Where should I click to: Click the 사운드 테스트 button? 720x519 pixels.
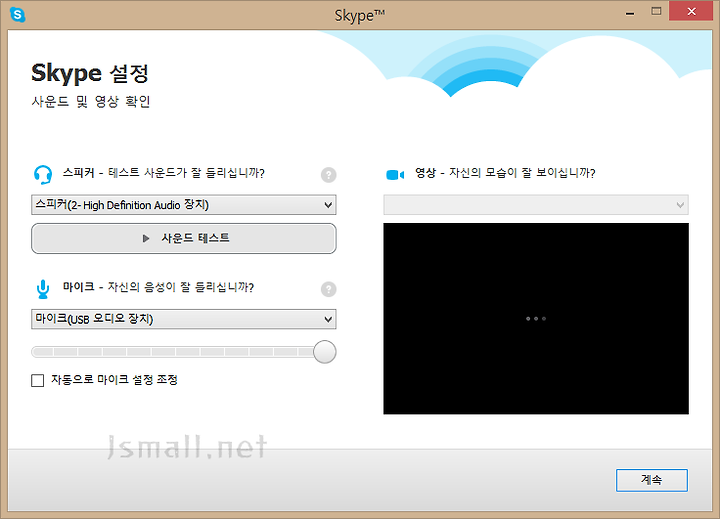184,238
